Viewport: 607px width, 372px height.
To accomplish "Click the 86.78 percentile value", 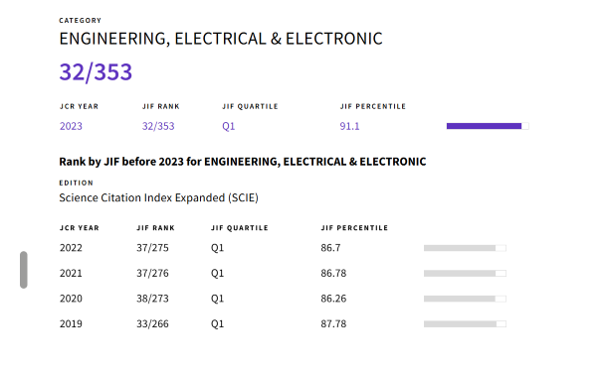I will 333,273.
